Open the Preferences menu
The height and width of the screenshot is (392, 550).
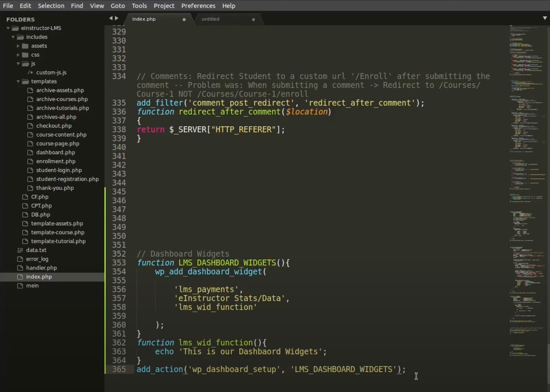pos(198,6)
